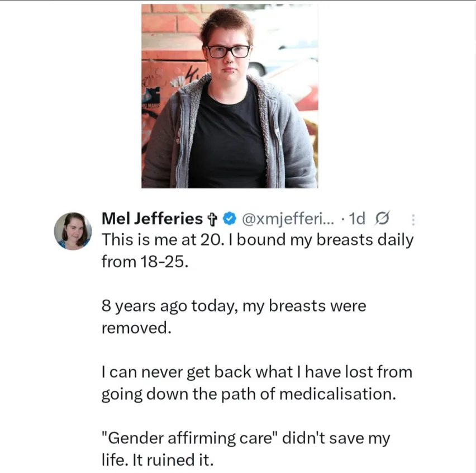Click the display name Mel Jefferies
Viewport: 476px width, 473px height.
[152, 219]
